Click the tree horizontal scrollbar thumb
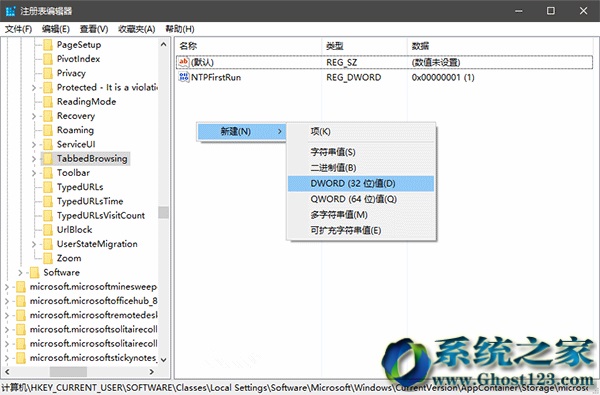The width and height of the screenshot is (600, 395). [68, 372]
